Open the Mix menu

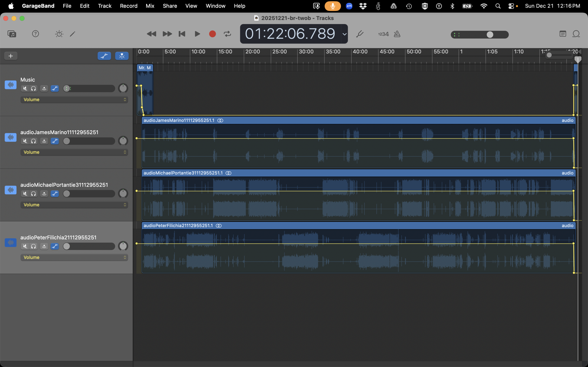[150, 6]
